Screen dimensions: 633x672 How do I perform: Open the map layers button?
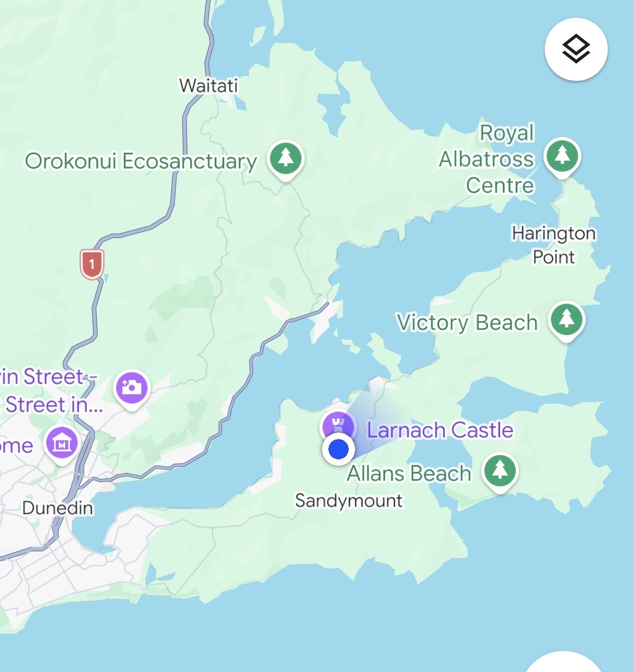point(576,49)
